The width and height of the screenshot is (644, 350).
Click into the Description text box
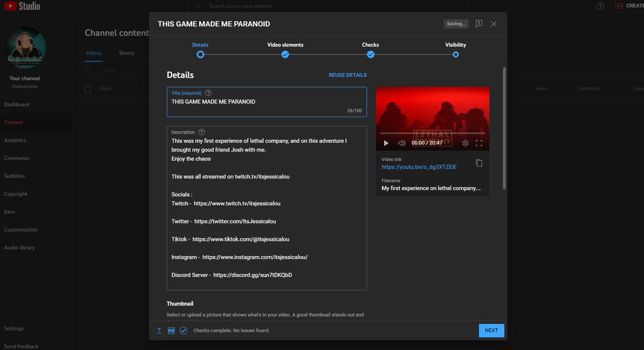click(267, 208)
